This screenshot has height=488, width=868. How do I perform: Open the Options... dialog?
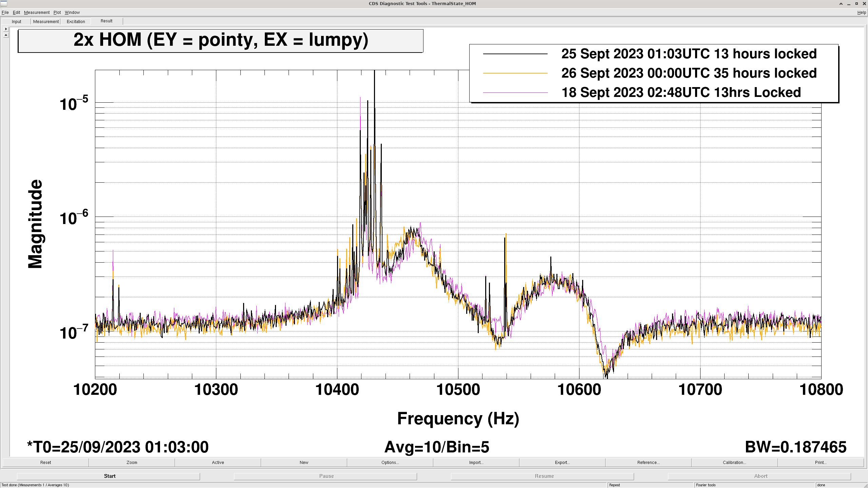click(x=390, y=462)
